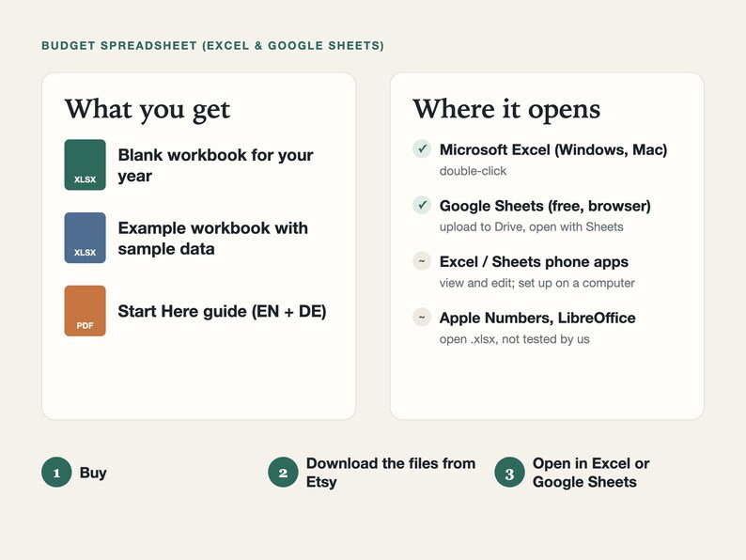Click the tilde icon beside Apple Numbers, LibreOffice
Image resolution: width=746 pixels, height=560 pixels.
[422, 318]
